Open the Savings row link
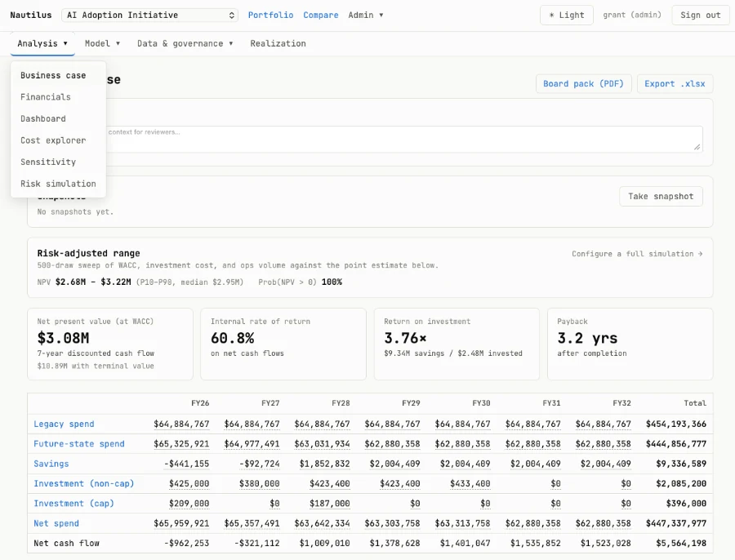735x560 pixels. click(x=51, y=464)
